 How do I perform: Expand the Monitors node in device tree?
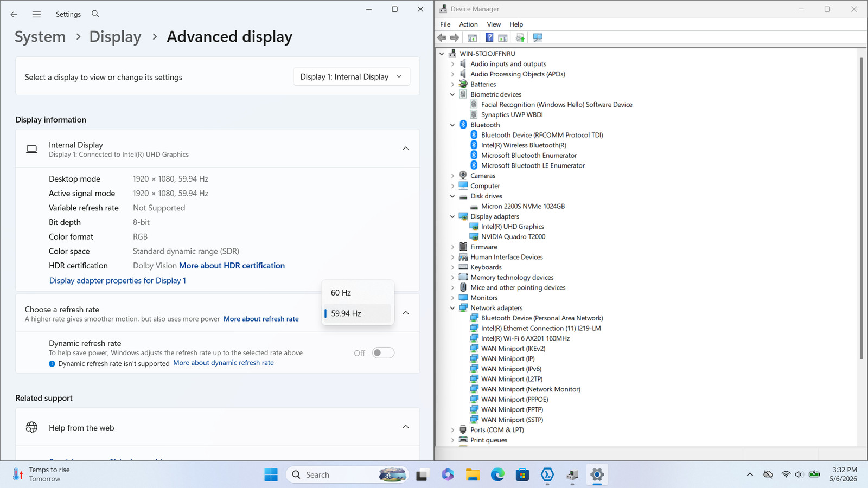452,298
